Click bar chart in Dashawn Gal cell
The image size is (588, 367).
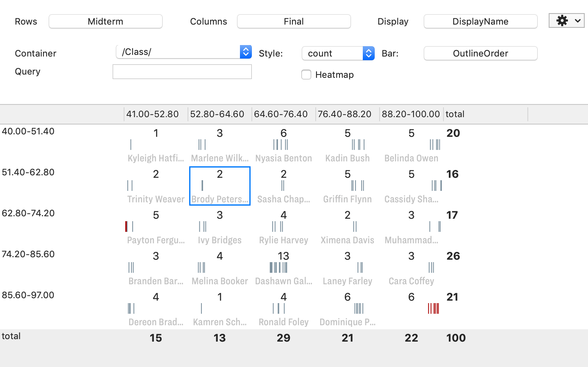coord(278,267)
